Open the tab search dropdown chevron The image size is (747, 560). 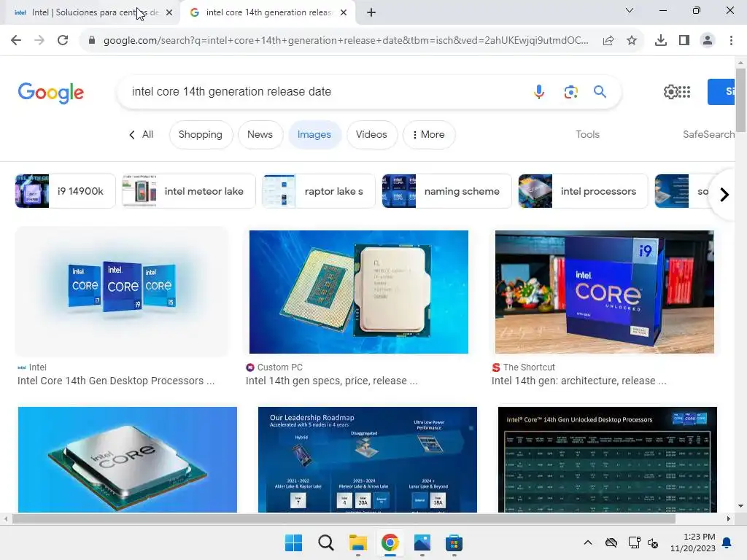pyautogui.click(x=630, y=10)
